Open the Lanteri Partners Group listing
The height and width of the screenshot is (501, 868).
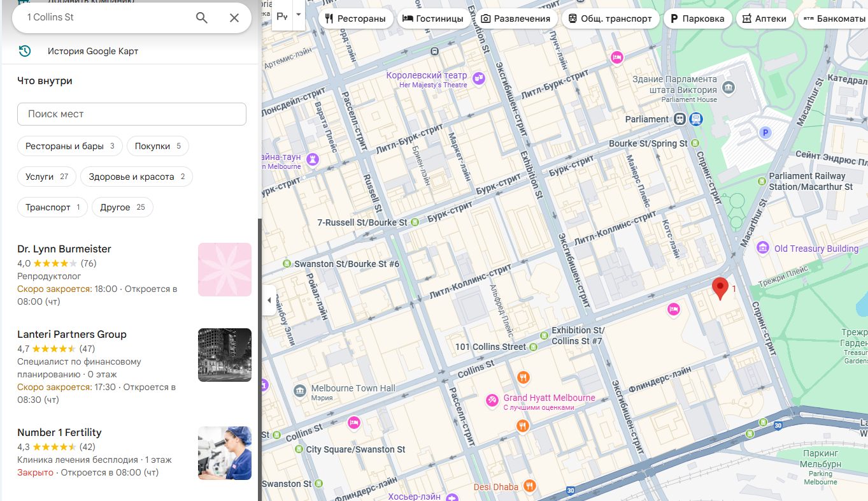pyautogui.click(x=131, y=367)
